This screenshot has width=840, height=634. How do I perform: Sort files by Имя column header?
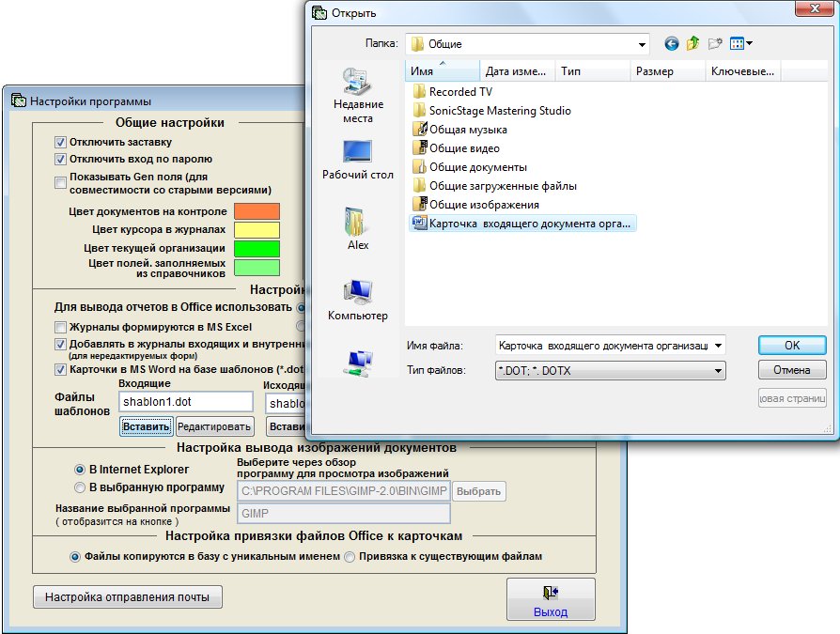point(442,71)
